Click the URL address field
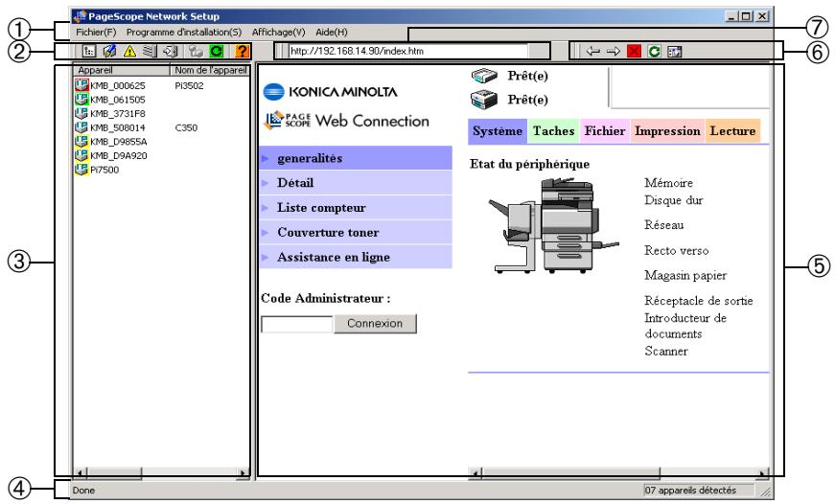The width and height of the screenshot is (835, 504). click(409, 51)
